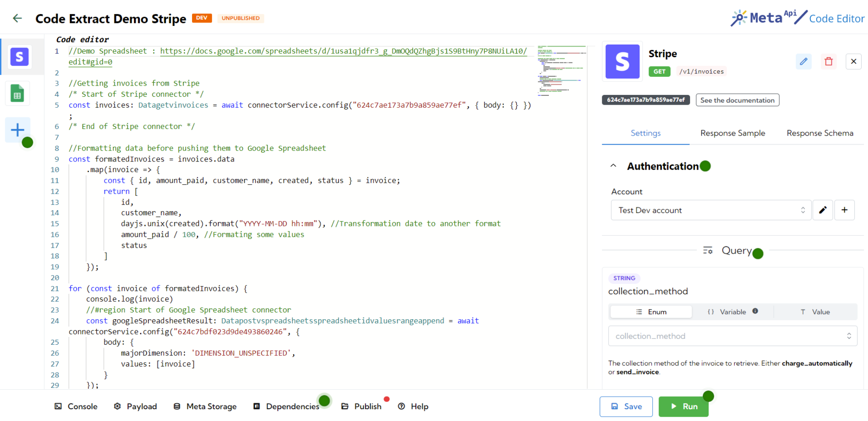The height and width of the screenshot is (421, 868).
Task: Add a new authentication account
Action: pyautogui.click(x=844, y=210)
